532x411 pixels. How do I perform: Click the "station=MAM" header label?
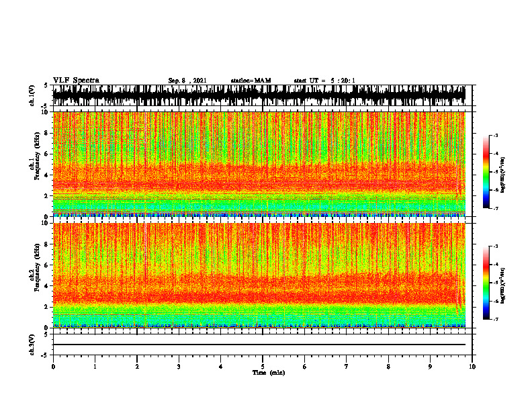tap(251, 81)
